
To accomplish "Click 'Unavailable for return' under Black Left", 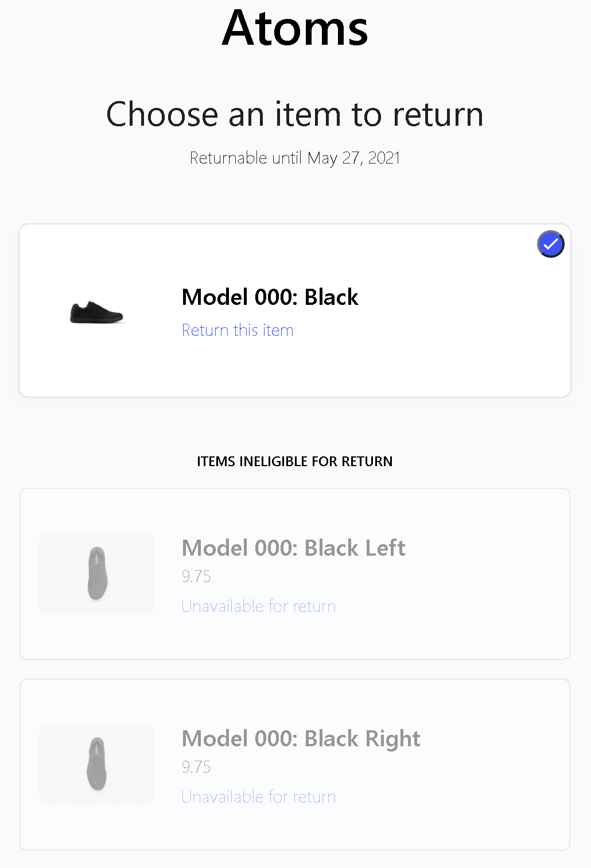I will pos(259,606).
